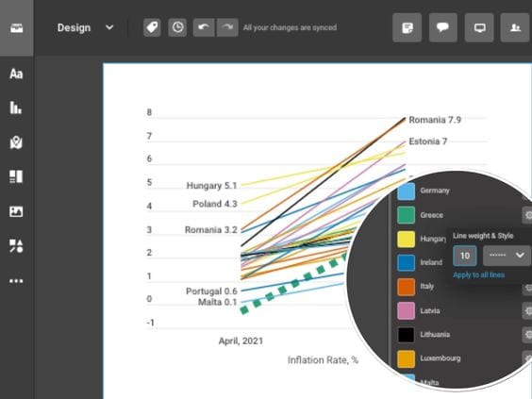Select the thick dotted green Greece line
The image size is (532, 399).
pos(294,284)
